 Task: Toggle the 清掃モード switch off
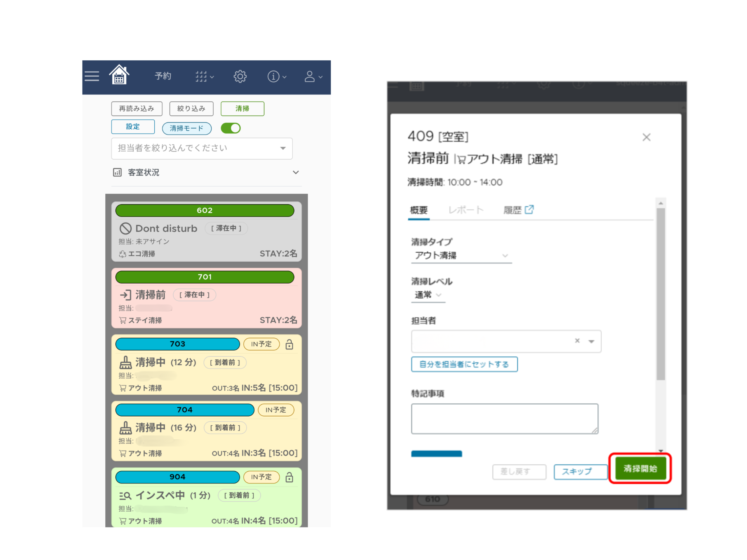[231, 128]
